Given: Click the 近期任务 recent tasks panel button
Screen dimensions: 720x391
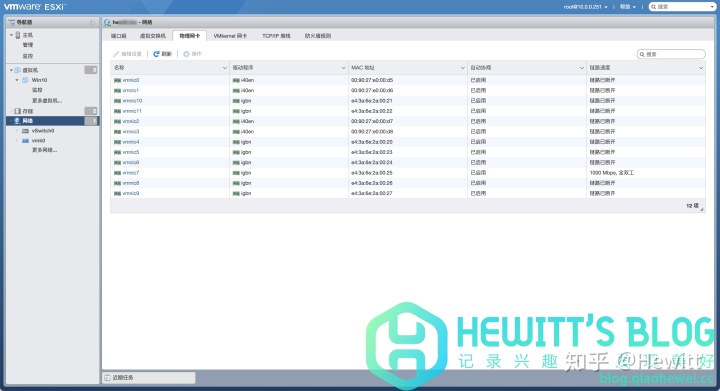Looking at the screenshot, I should coord(149,378).
